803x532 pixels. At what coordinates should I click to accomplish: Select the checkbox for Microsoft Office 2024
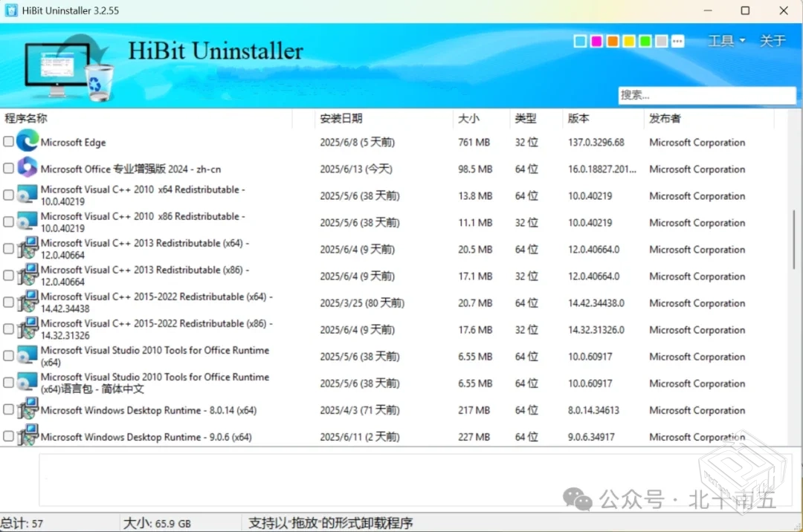[x=8, y=168]
